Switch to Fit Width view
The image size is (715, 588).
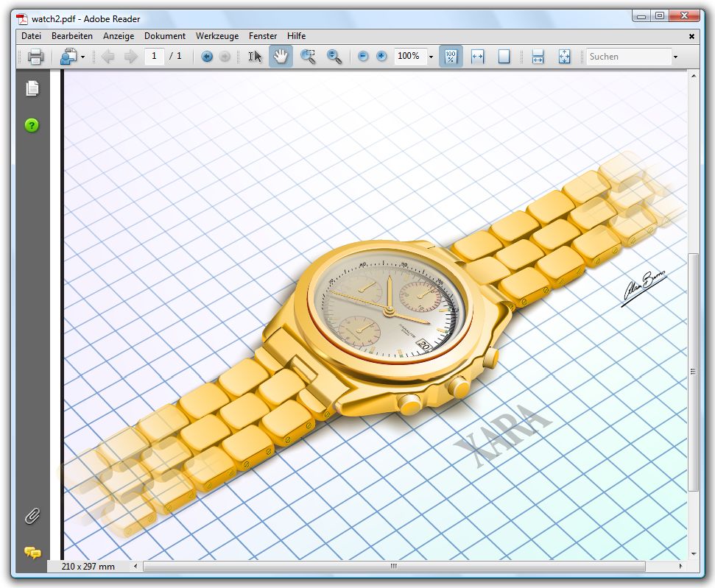pyautogui.click(x=477, y=57)
